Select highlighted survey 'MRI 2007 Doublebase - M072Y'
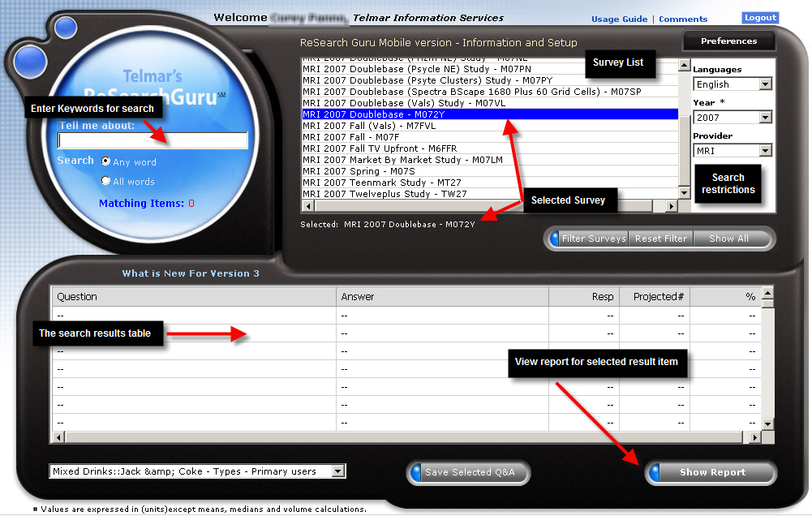The width and height of the screenshot is (812, 516). coord(490,114)
